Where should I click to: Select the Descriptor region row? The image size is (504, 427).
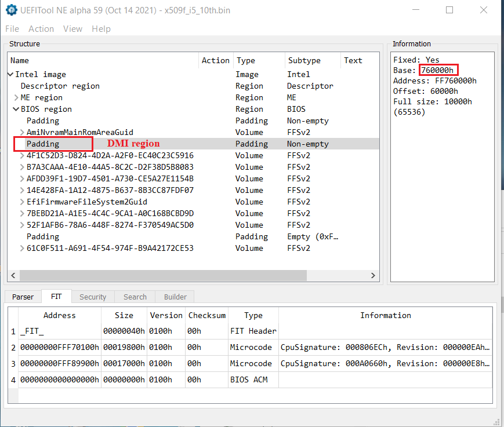(x=60, y=86)
